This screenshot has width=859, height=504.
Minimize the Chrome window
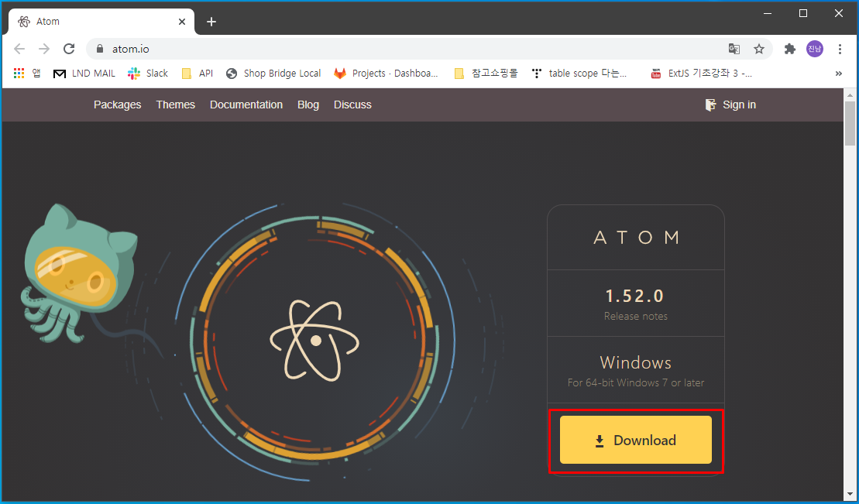click(768, 14)
